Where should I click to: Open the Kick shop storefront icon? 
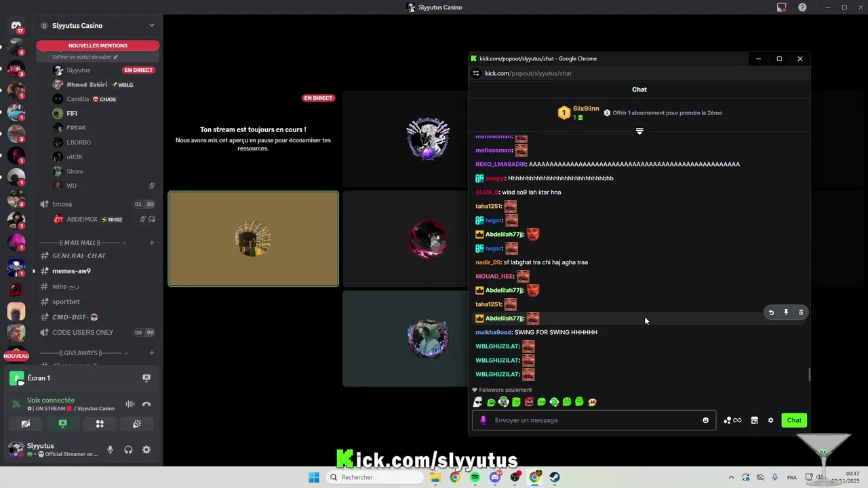point(754,420)
